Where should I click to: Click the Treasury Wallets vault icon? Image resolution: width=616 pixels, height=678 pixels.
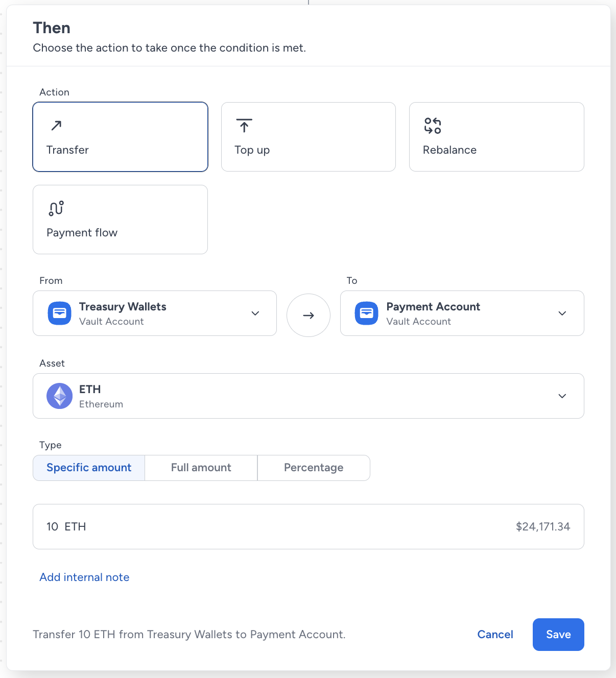[x=60, y=313]
